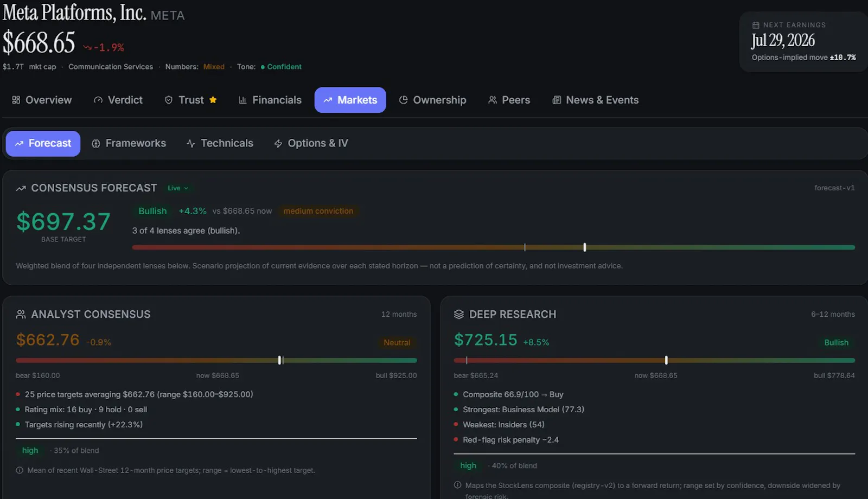
Task: Click the green Confident tone dot
Action: click(263, 67)
